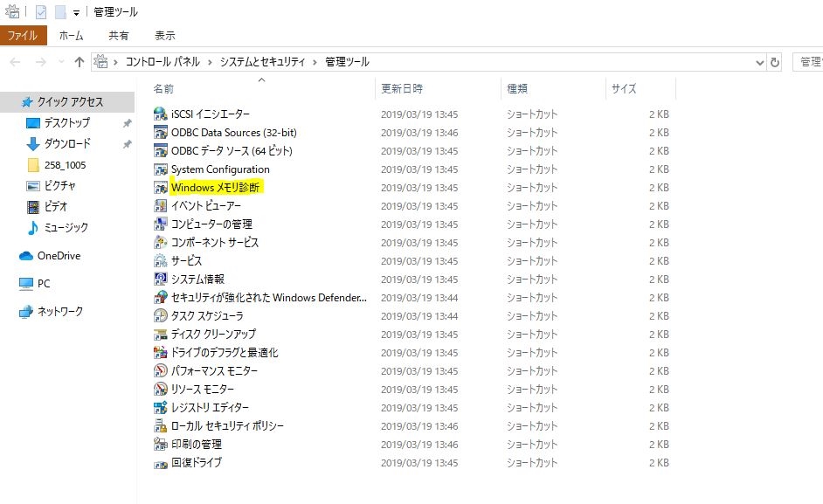Image resolution: width=823 pixels, height=504 pixels.
Task: Select the ローカル セキュリティ ポリシー icon
Action: point(160,425)
